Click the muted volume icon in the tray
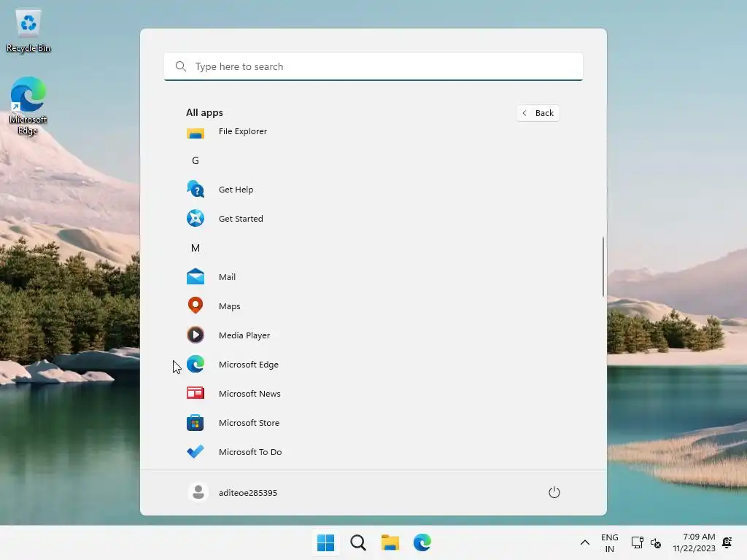 tap(656, 542)
